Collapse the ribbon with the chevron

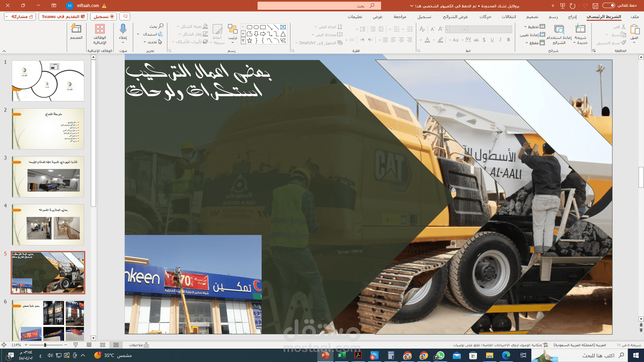point(4,51)
